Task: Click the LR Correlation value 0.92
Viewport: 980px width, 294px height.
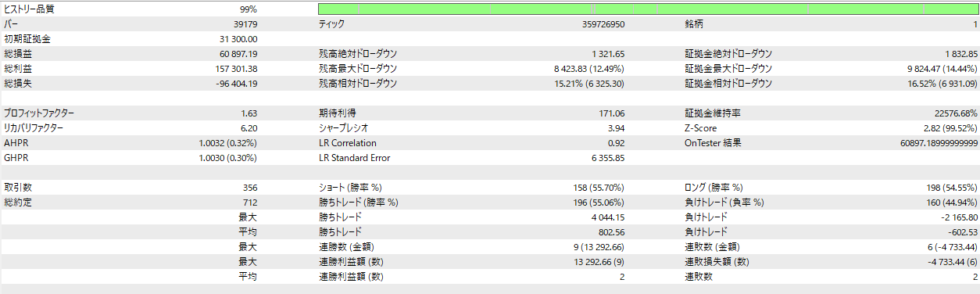Action: (617, 143)
